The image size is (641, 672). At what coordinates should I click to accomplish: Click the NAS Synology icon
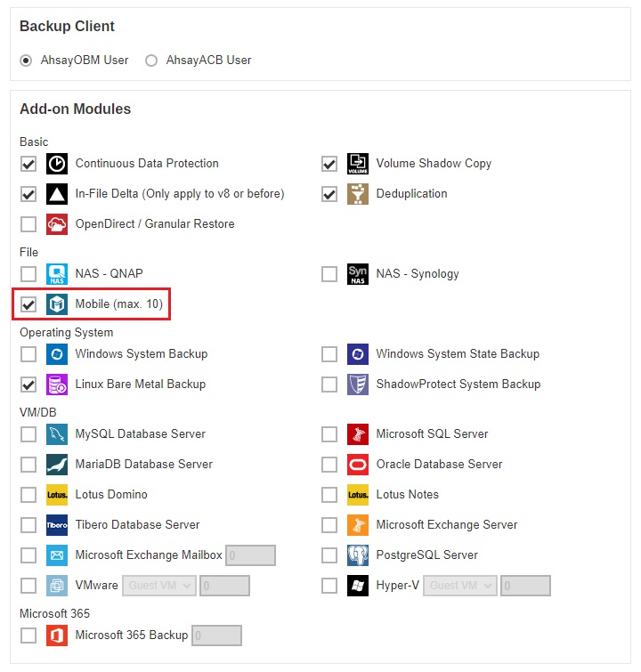click(x=358, y=274)
